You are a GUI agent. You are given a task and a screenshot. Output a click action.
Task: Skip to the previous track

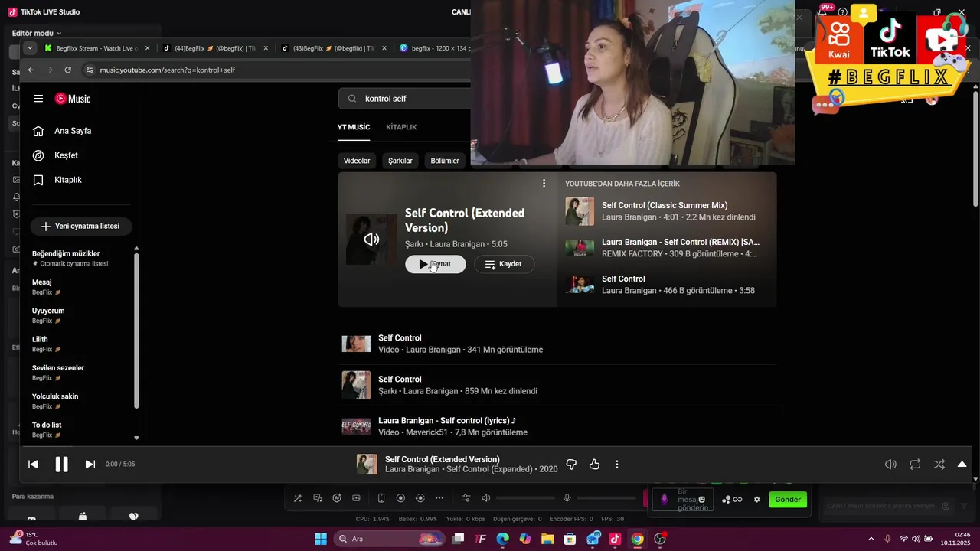point(33,464)
